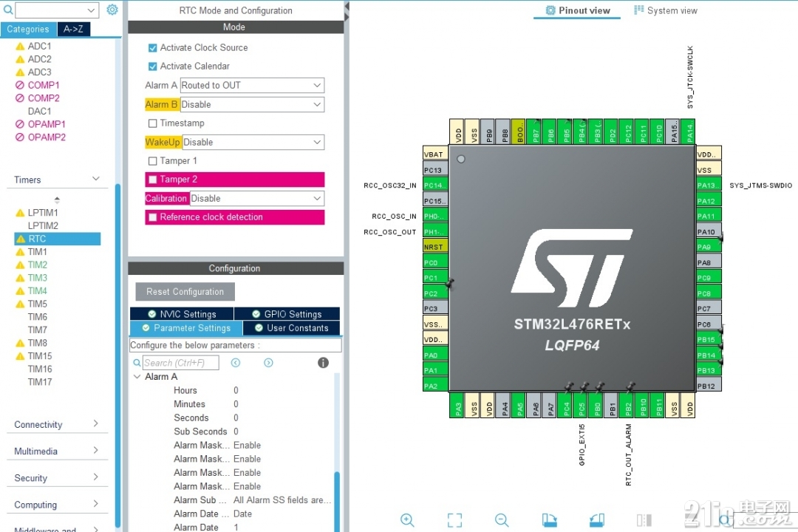798x532 pixels.
Task: Uncheck Activate Clock Source
Action: tap(152, 48)
